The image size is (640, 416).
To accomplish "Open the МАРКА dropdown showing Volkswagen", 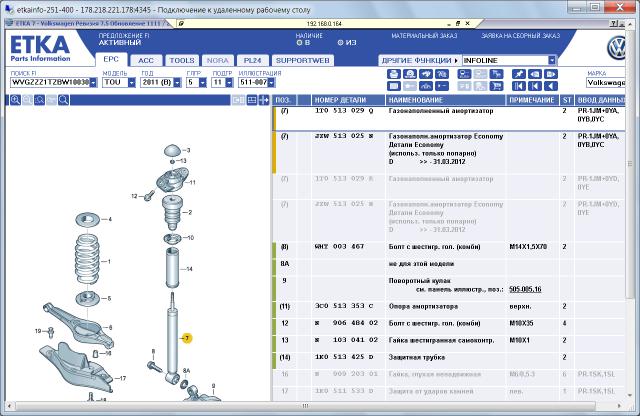I will [x=606, y=82].
